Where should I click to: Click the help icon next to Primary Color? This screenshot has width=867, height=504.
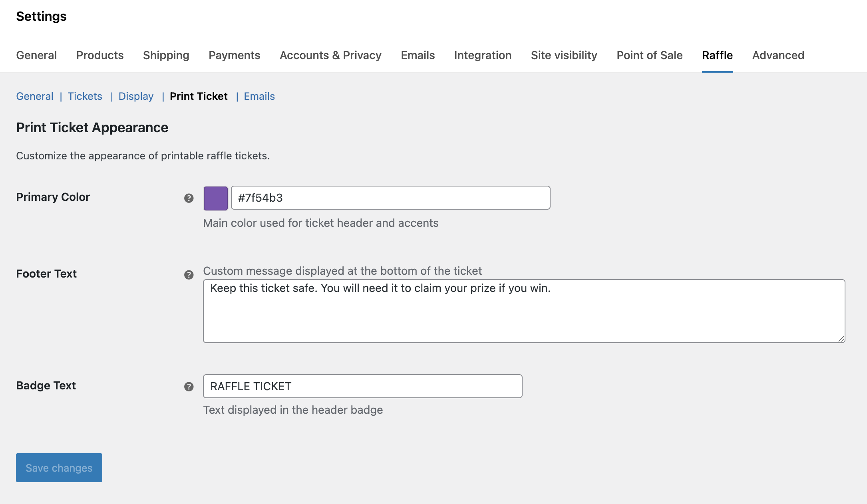pos(188,198)
